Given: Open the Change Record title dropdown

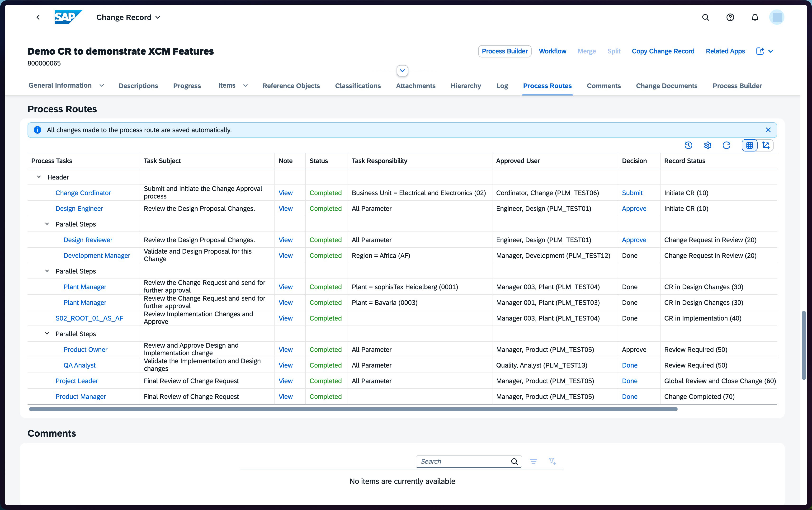Looking at the screenshot, I should [128, 18].
